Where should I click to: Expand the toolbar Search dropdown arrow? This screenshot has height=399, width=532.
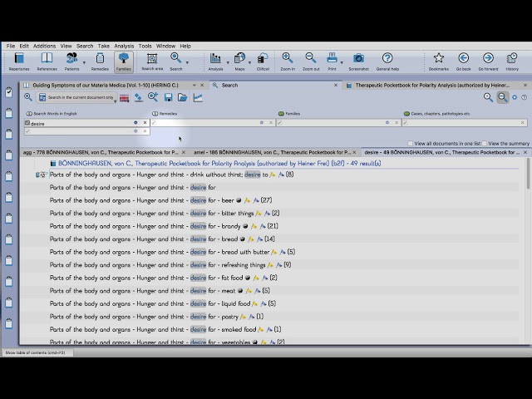pyautogui.click(x=187, y=63)
